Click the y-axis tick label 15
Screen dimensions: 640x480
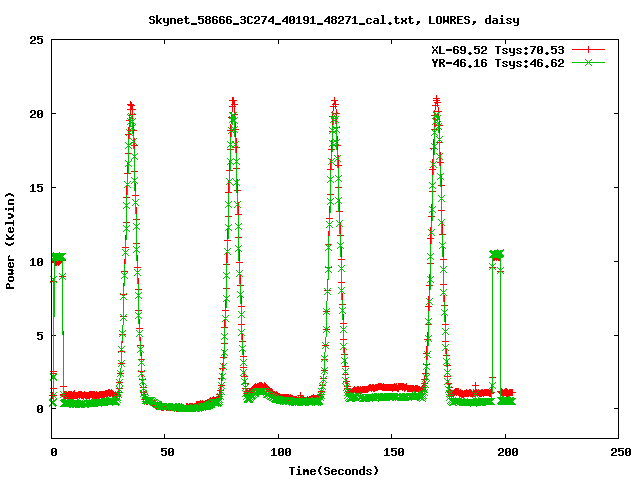point(37,188)
